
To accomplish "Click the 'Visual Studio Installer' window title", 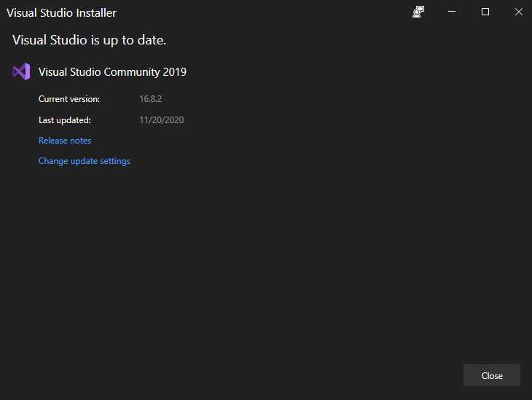I will (61, 13).
